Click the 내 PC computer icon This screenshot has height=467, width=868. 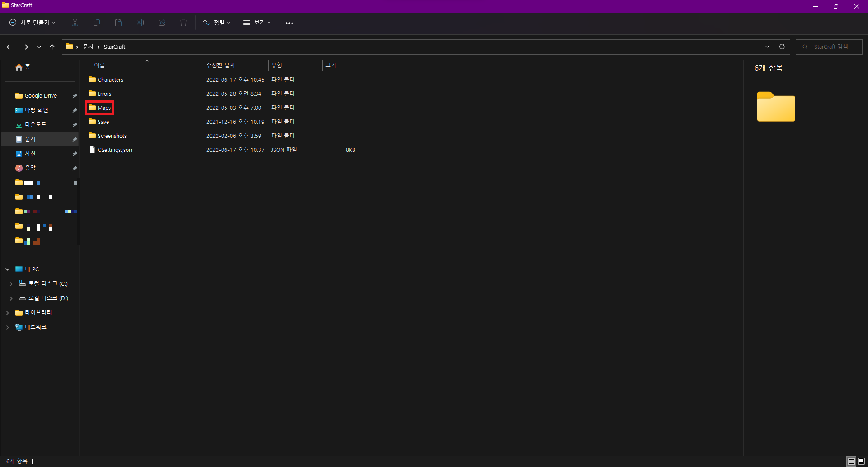point(19,269)
